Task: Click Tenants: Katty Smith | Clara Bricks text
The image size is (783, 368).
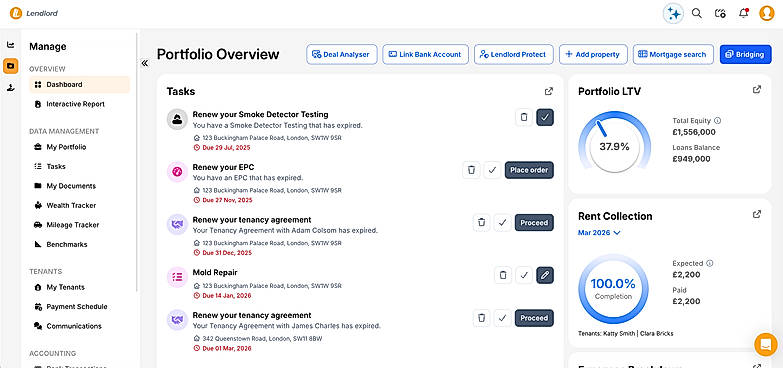Action: coord(625,334)
